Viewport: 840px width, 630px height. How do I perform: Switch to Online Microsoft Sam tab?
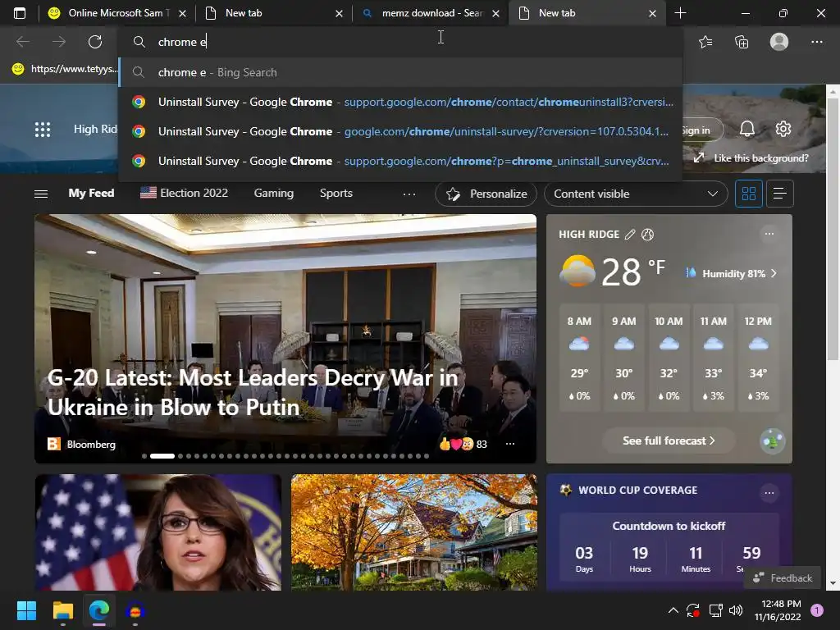pos(118,13)
